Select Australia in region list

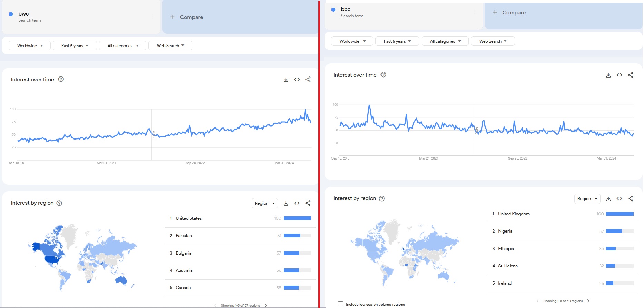[x=184, y=270]
